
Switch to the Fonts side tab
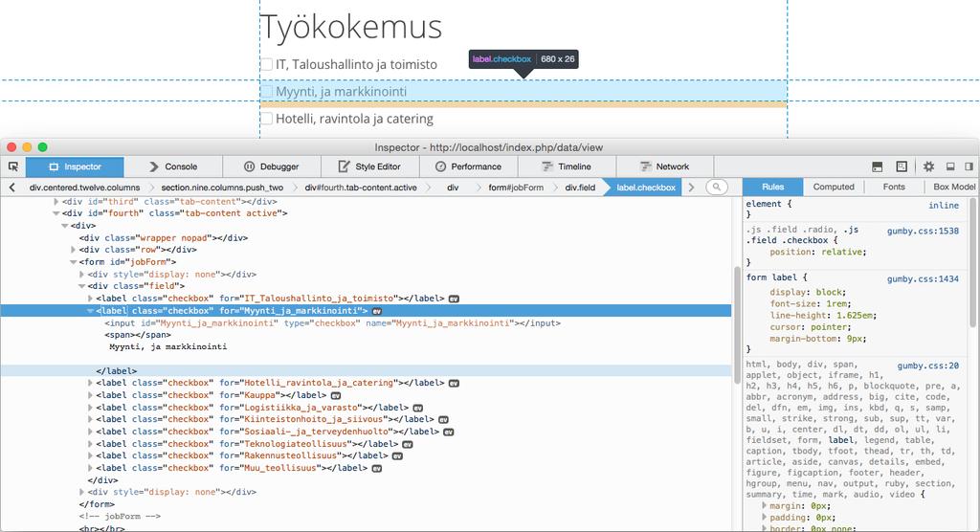tap(894, 187)
